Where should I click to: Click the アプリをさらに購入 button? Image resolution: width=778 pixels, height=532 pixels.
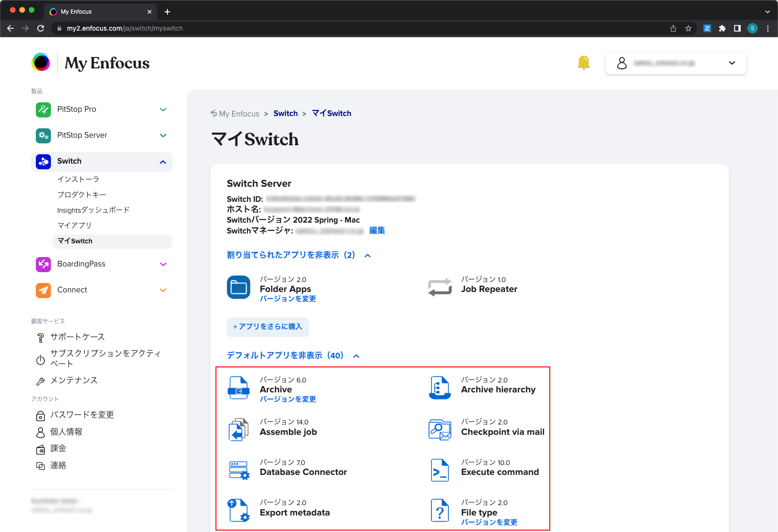click(268, 327)
